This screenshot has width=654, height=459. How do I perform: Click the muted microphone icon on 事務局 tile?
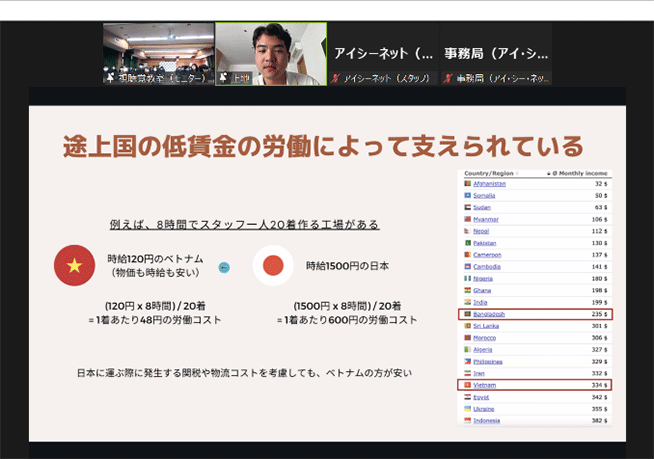click(x=448, y=78)
